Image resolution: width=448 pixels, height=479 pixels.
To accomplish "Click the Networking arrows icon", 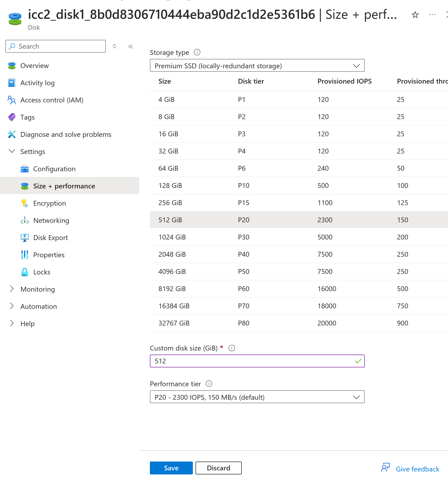I will click(x=25, y=220).
